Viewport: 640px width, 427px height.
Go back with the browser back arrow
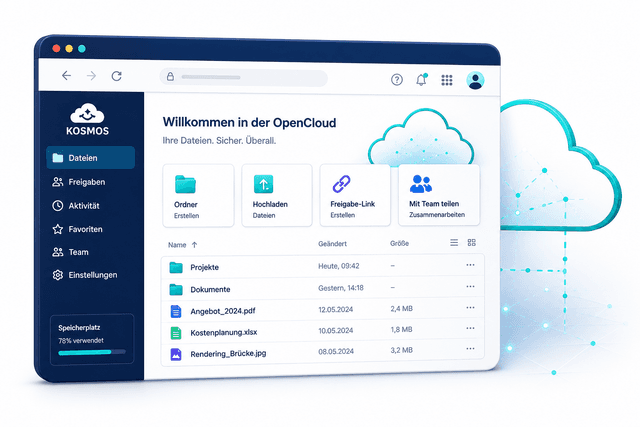pos(67,75)
